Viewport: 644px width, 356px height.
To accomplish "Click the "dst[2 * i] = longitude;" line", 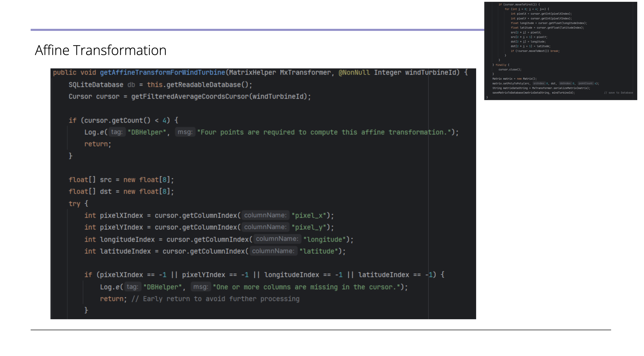I will pos(528,42).
